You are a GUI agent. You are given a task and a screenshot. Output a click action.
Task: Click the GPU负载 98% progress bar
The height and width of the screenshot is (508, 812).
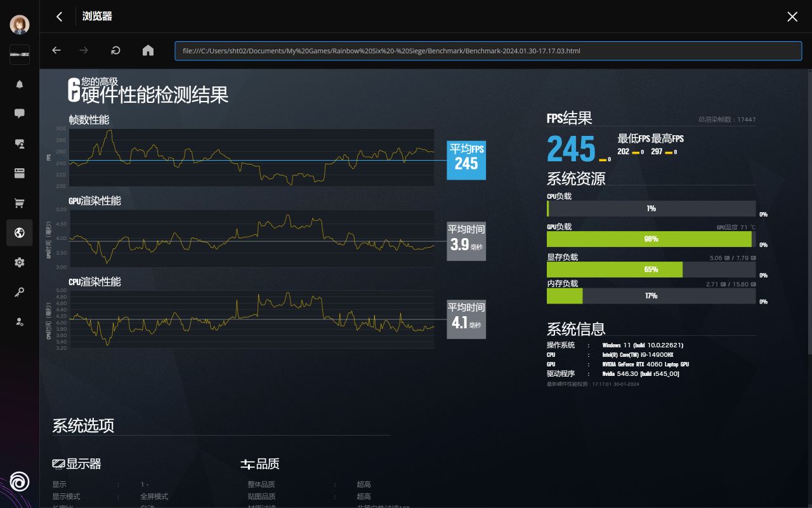[x=651, y=239]
